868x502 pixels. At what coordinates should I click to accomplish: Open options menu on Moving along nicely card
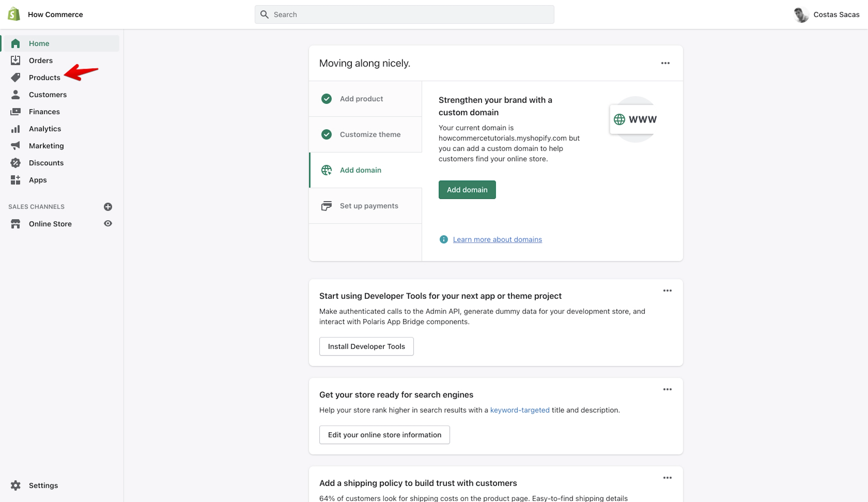pyautogui.click(x=665, y=63)
